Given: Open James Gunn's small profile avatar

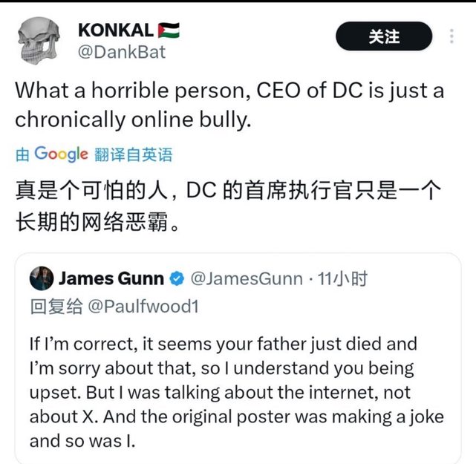Looking at the screenshot, I should coord(41,279).
